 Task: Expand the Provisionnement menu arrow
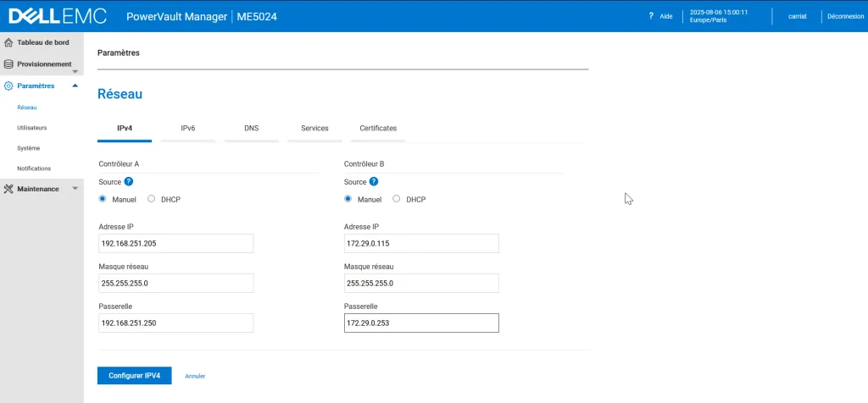pyautogui.click(x=75, y=71)
